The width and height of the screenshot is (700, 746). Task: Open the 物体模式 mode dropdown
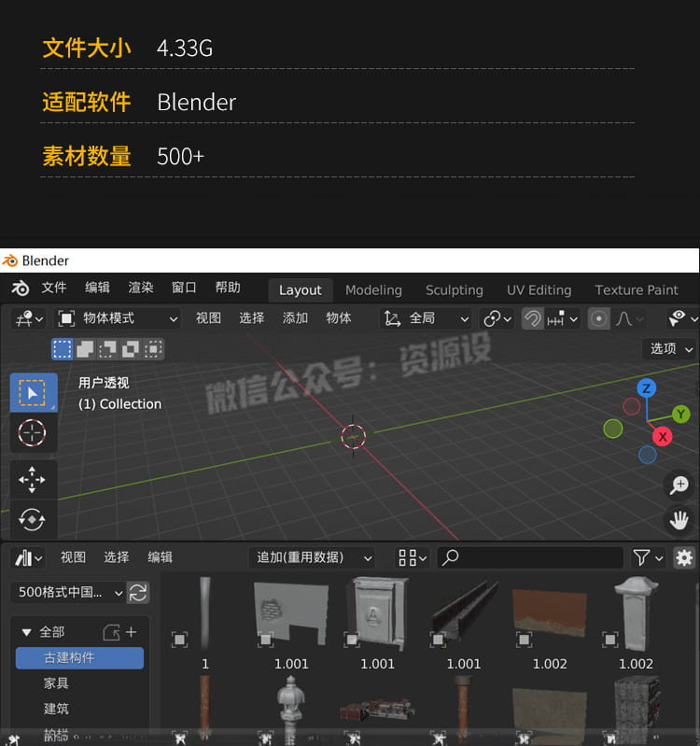coord(118,318)
